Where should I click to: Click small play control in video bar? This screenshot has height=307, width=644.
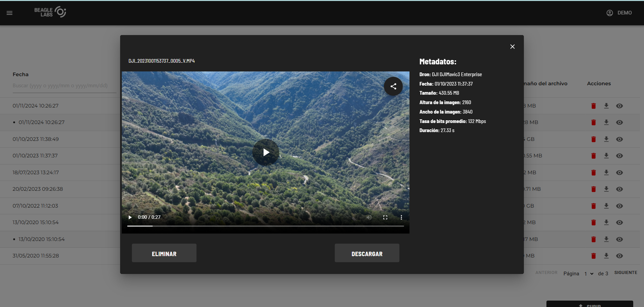[x=130, y=217]
